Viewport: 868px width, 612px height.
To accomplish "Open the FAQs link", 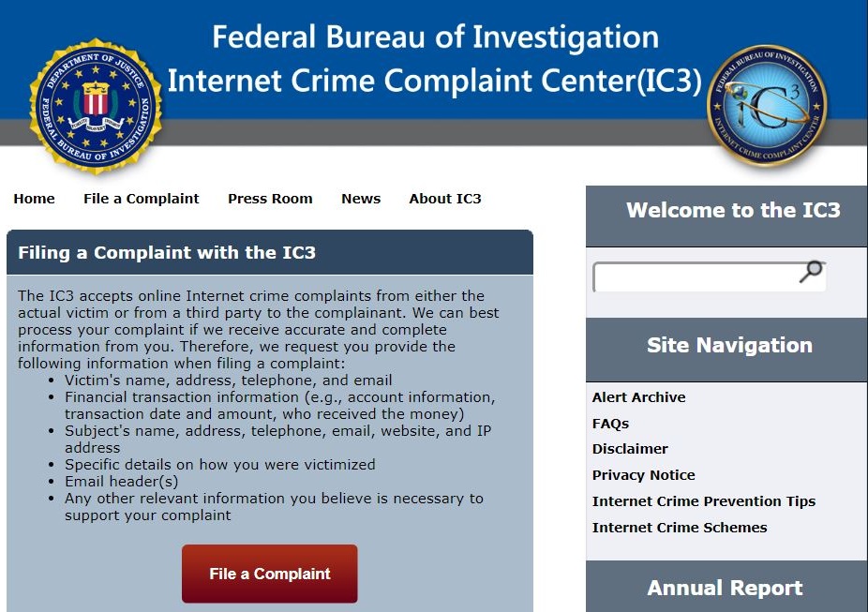I will (610, 424).
